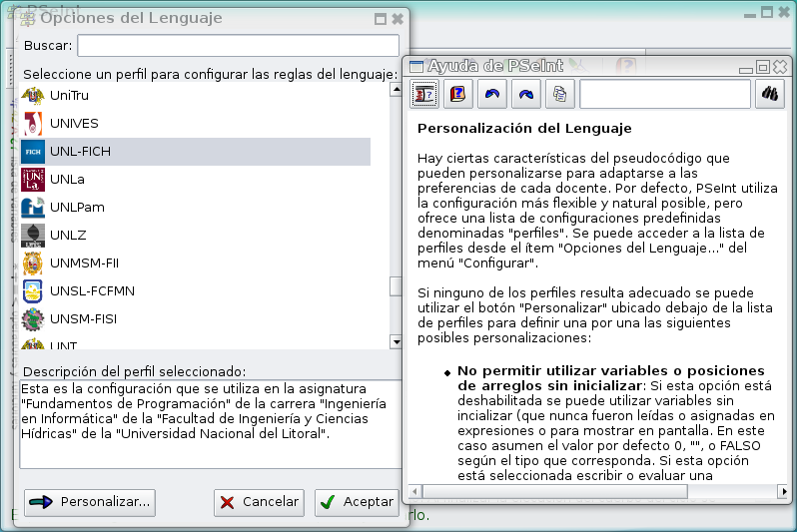Close the Opciones del Lenguaje dialog
Viewport: 797px width, 532px height.
[x=398, y=19]
